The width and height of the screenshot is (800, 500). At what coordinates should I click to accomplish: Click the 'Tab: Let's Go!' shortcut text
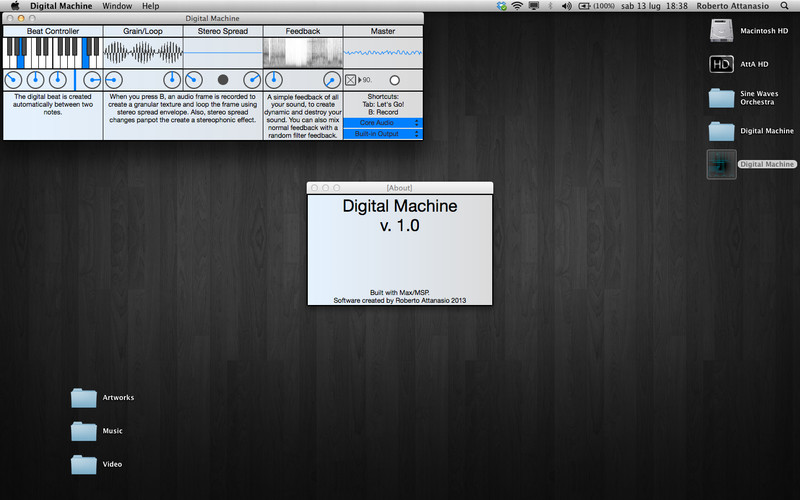383,104
